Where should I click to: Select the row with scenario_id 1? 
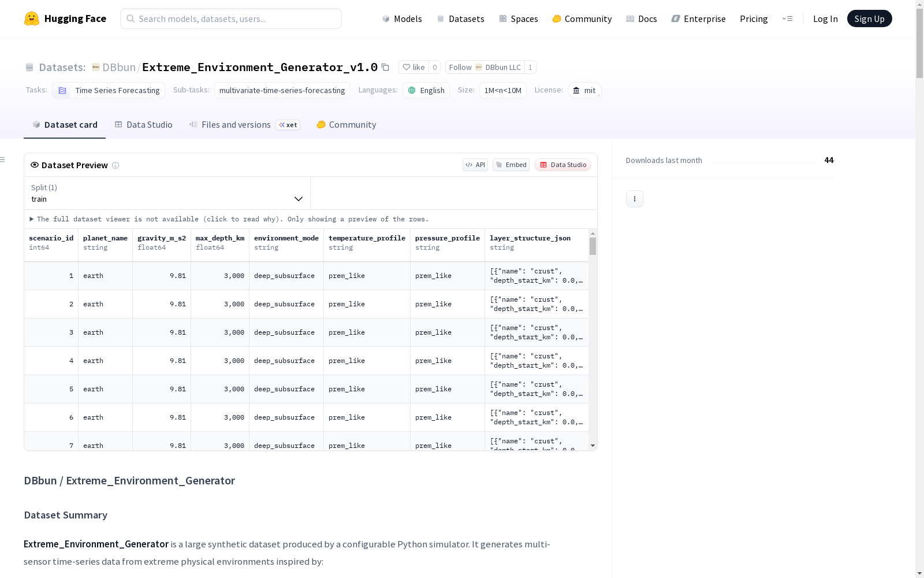(306, 276)
